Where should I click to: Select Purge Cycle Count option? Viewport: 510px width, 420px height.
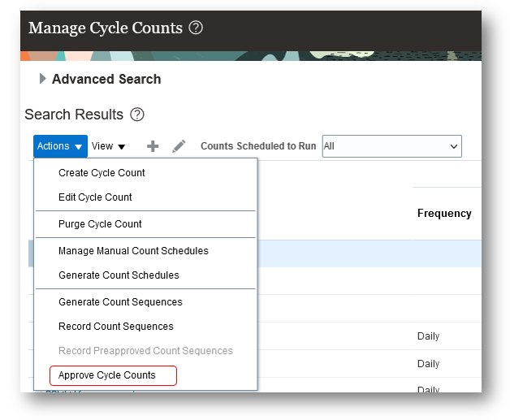(x=100, y=224)
